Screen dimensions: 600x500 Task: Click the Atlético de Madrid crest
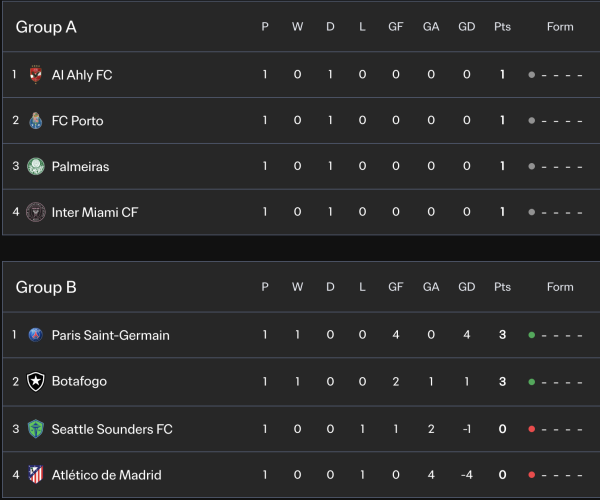coord(36,475)
